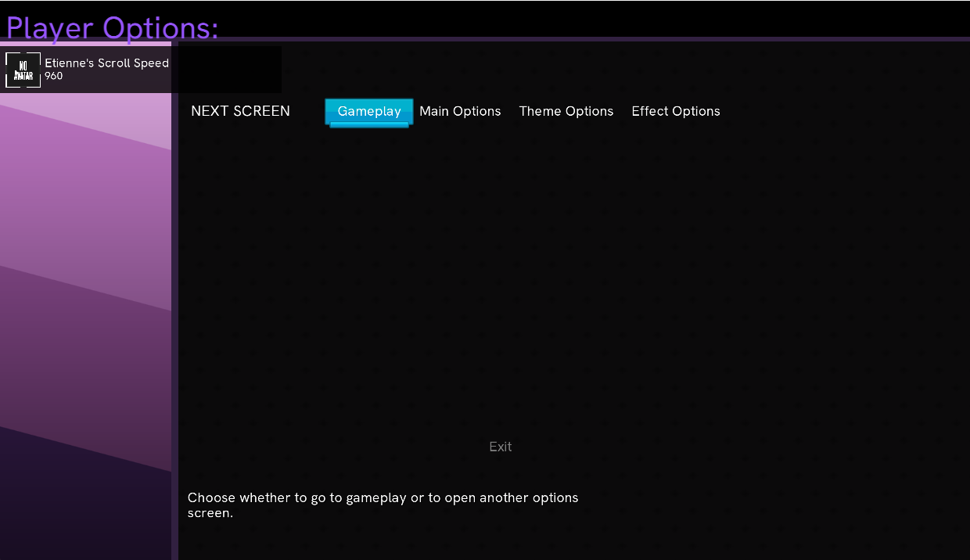Click empty area above the Exit button
This screenshot has height=560, width=970.
pyautogui.click(x=501, y=313)
